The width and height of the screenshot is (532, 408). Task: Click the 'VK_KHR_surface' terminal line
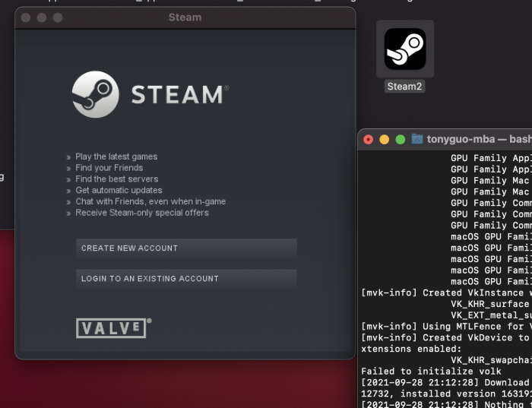click(490, 304)
